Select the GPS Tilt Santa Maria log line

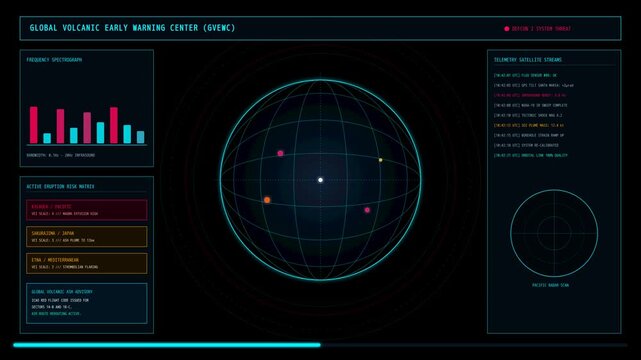tap(533, 85)
